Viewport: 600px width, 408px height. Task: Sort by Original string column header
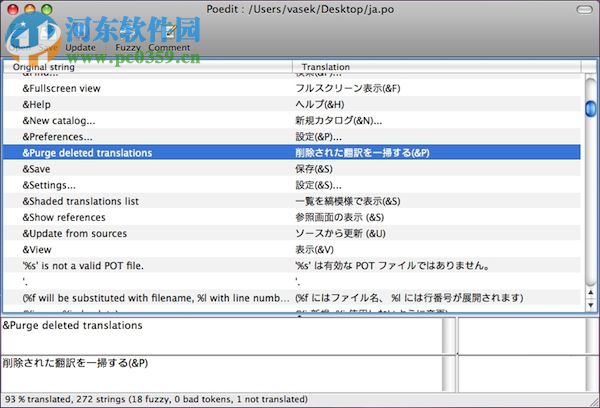click(x=148, y=67)
